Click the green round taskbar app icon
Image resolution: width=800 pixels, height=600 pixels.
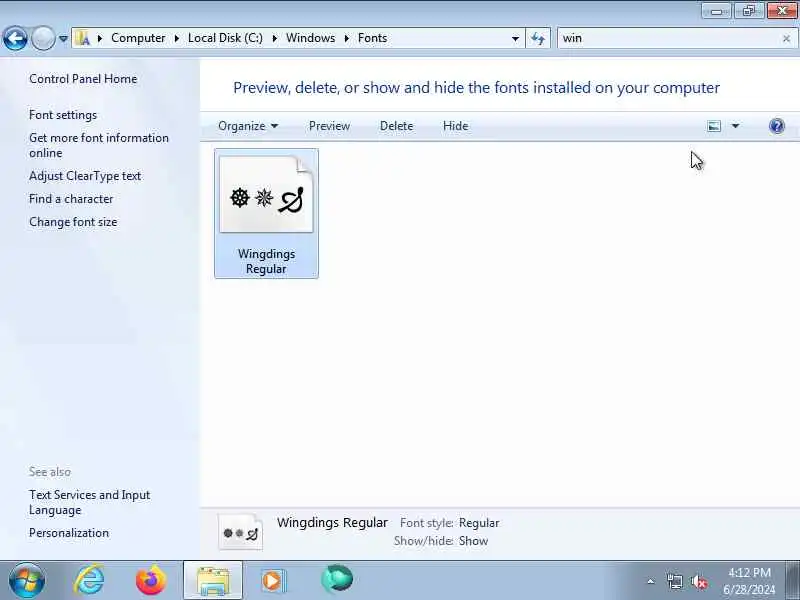pyautogui.click(x=337, y=580)
